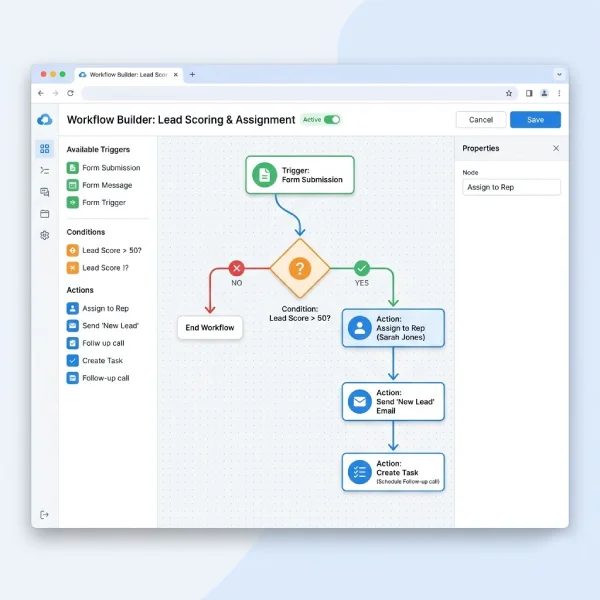Select the Action: Create Task node
Viewport: 600px width, 600px height.
(x=393, y=472)
